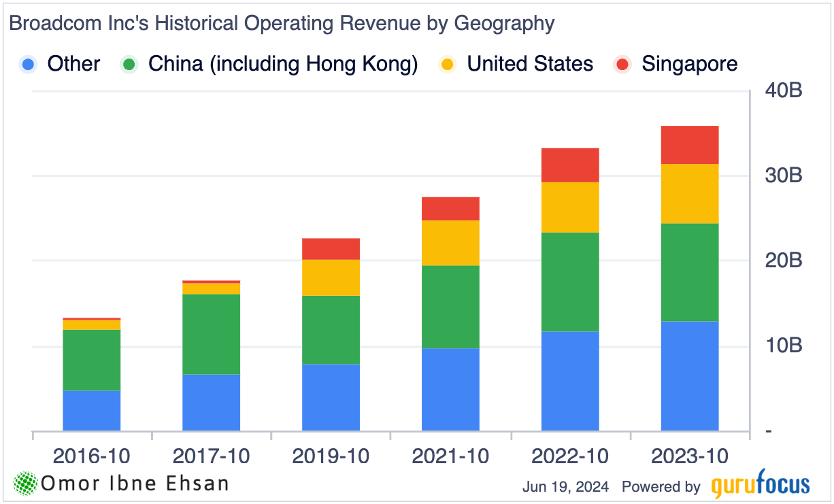Viewport: 834px width, 504px height.
Task: Click the 2017-10 axis label
Action: pyautogui.click(x=212, y=456)
